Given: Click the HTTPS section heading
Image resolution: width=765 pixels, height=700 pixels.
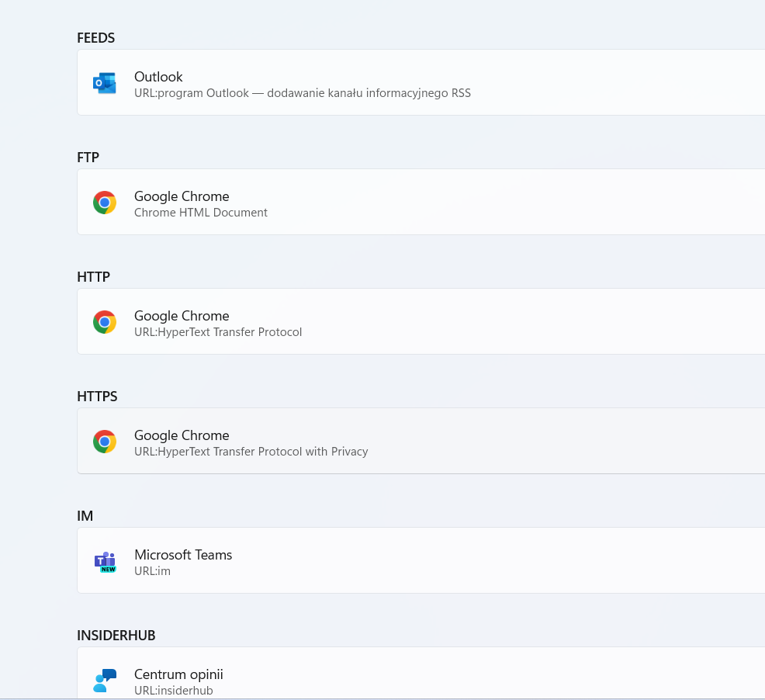Looking at the screenshot, I should click(x=98, y=397).
